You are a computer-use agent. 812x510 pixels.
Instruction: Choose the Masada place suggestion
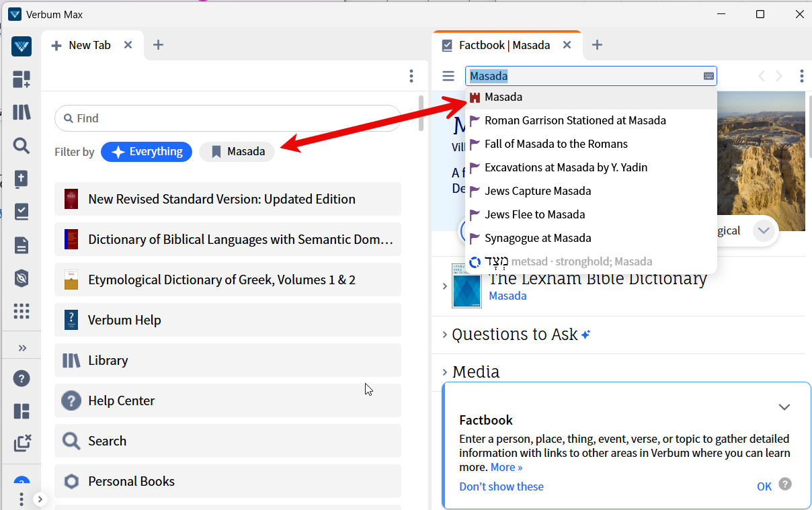[x=591, y=97]
